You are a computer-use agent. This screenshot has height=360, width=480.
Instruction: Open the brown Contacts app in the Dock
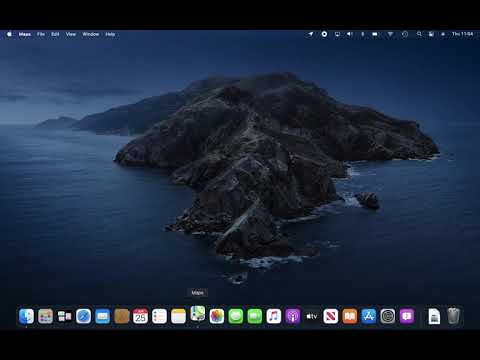click(121, 316)
